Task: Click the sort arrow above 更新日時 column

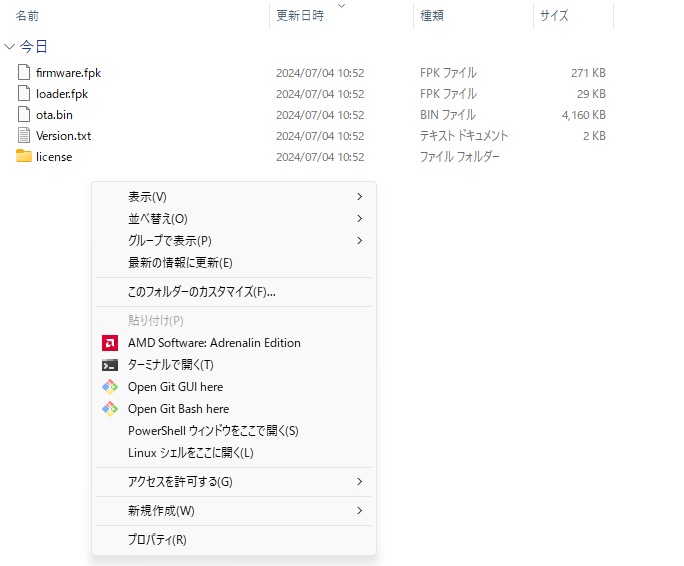Action: click(342, 6)
